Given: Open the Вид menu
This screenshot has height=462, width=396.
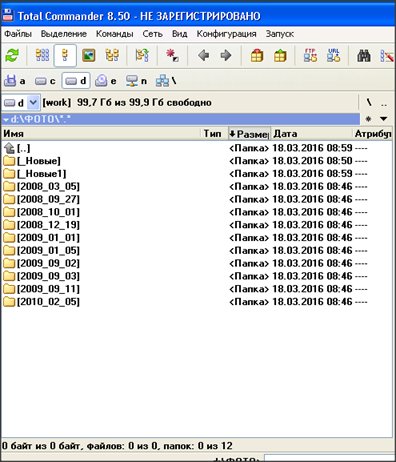Looking at the screenshot, I should coord(180,34).
